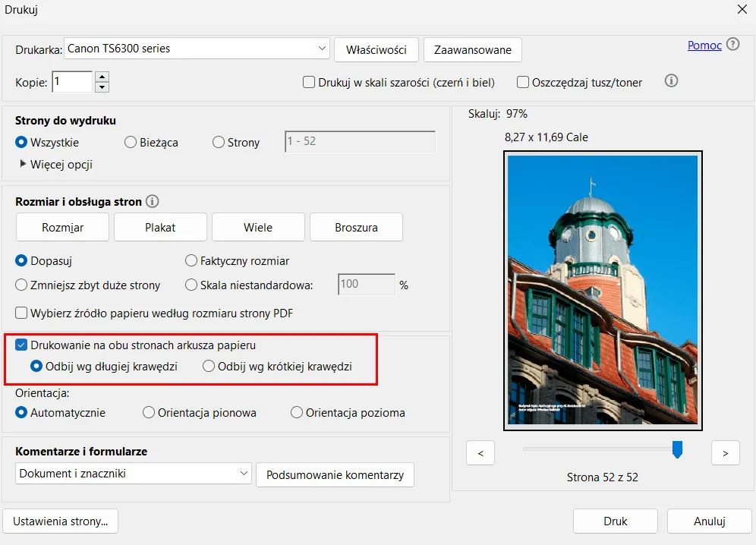Screen dimensions: 756x545
Task: Toggle Oszczędzaj tusz/toner checkbox
Action: click(523, 82)
